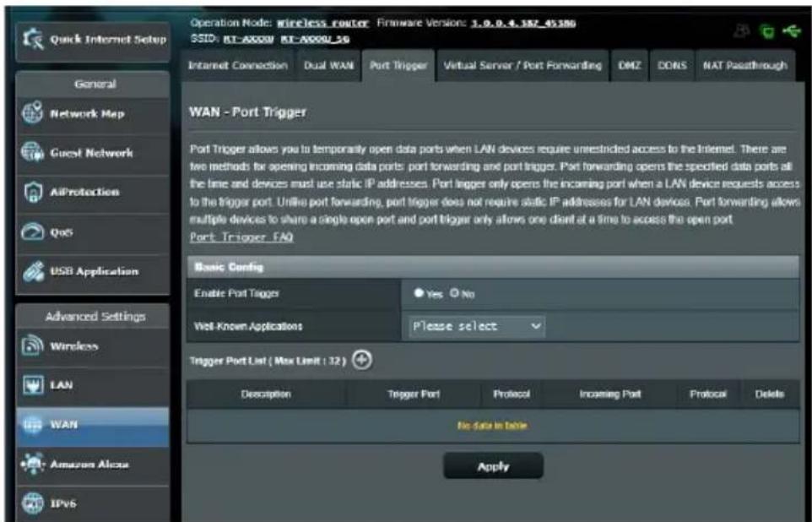Click the Trigger Port List Max Limit label
This screenshot has width=812, height=522.
tap(268, 361)
